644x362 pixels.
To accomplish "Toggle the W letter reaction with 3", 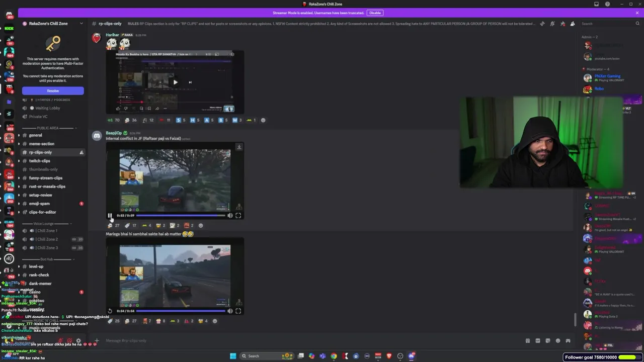I will pos(237,120).
